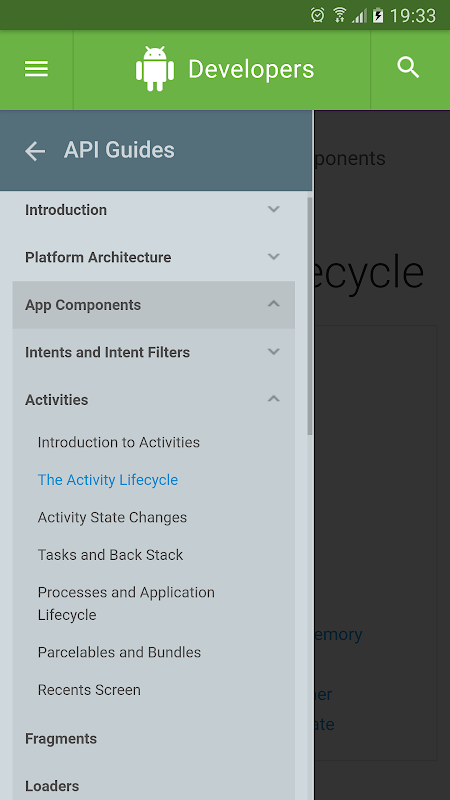Click the navigation drawer scrollbar
This screenshot has height=800, width=450.
310,316
